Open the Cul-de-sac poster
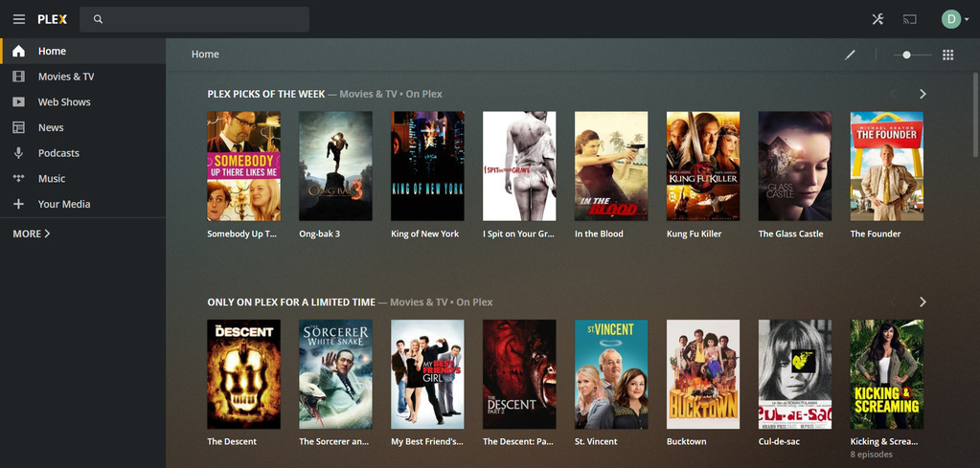The image size is (980, 468). [x=795, y=374]
